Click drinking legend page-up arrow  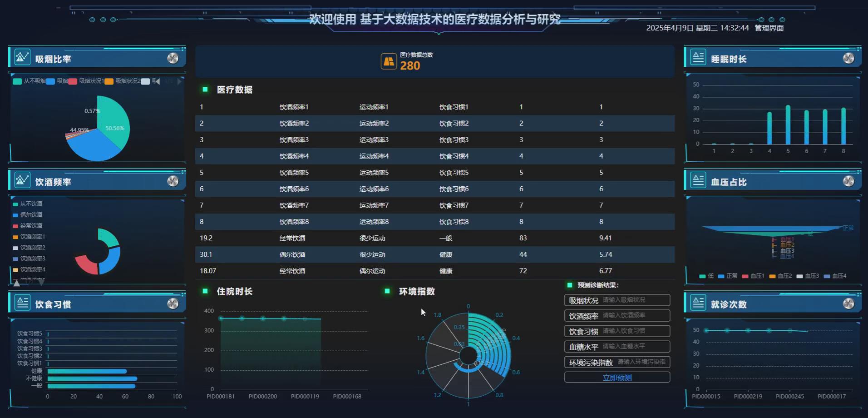point(17,283)
